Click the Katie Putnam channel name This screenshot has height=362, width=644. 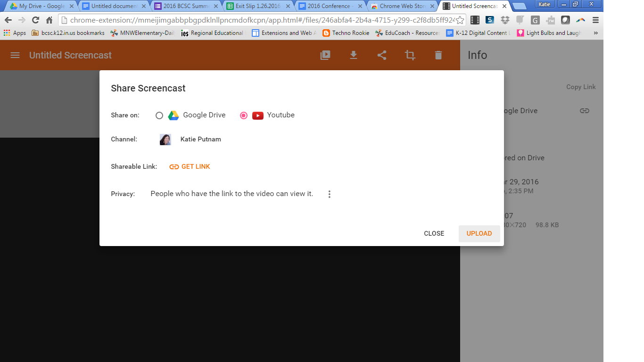(x=201, y=140)
